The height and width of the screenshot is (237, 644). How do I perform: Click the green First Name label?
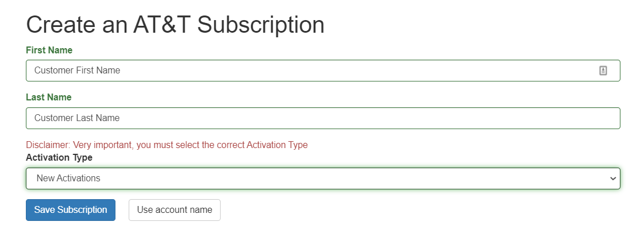pyautogui.click(x=49, y=50)
